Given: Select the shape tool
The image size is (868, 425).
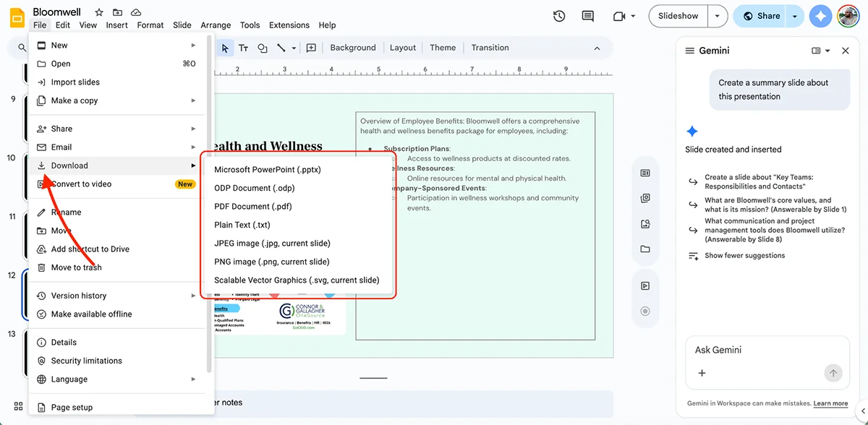Looking at the screenshot, I should [x=263, y=48].
